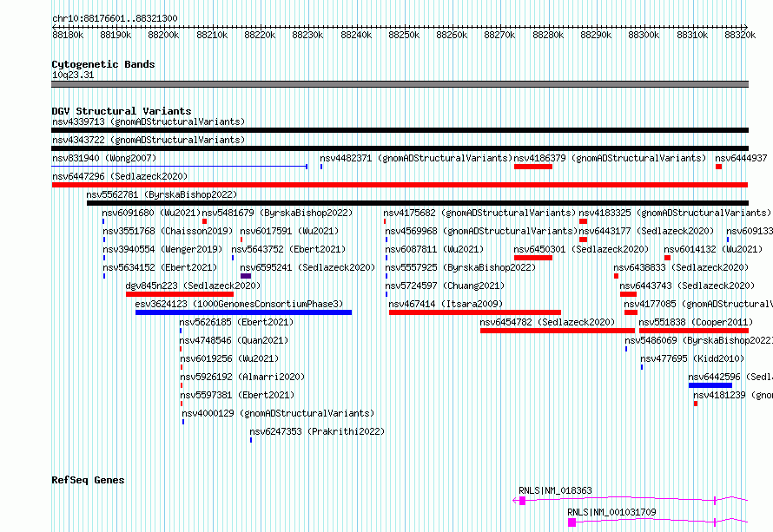The height and width of the screenshot is (532, 773).
Task: Open nsv6443177 (Sedlazeck2020) label
Action: click(x=646, y=231)
